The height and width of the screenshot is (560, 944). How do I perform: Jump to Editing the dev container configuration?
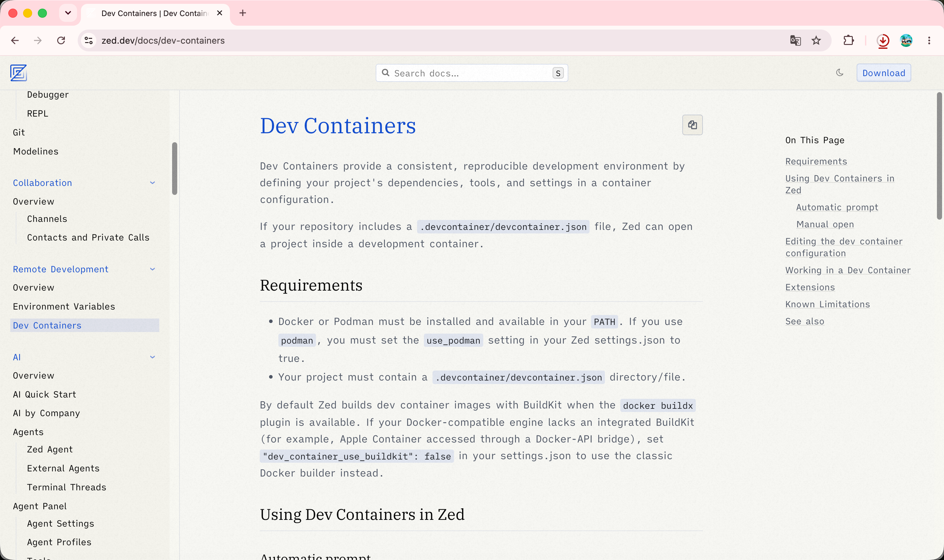[844, 247]
